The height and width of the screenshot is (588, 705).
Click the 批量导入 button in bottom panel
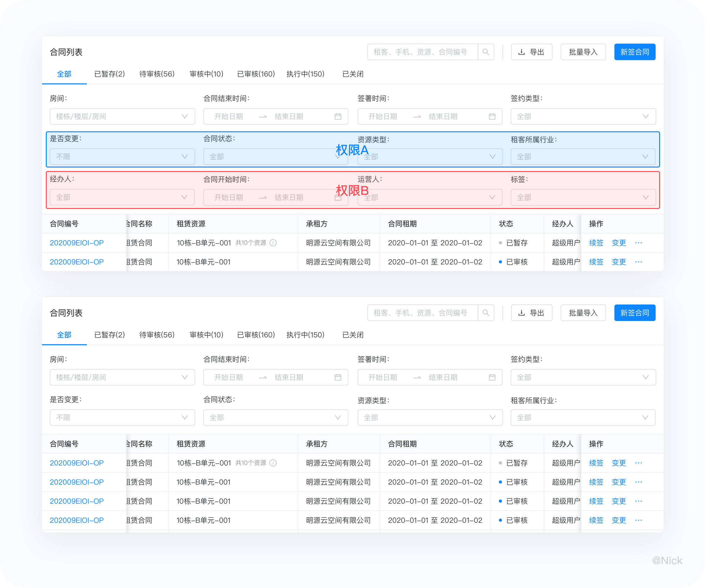[583, 313]
